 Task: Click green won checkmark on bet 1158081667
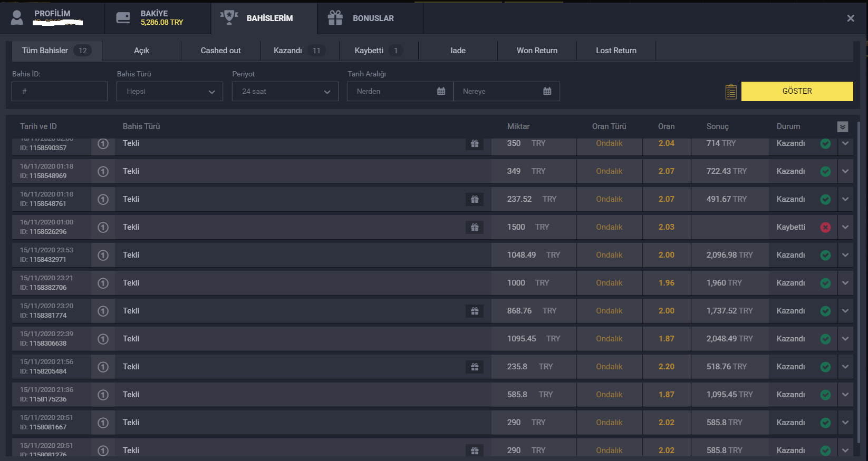[x=826, y=423]
